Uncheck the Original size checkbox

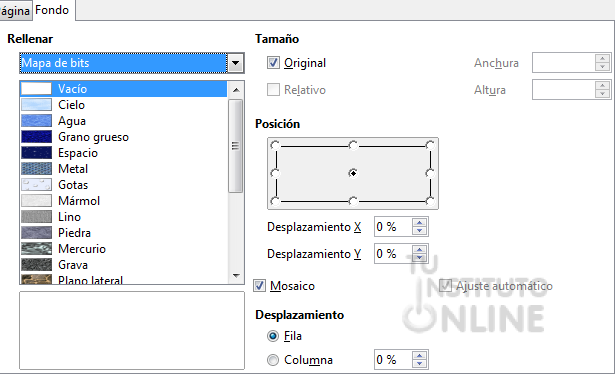click(273, 63)
